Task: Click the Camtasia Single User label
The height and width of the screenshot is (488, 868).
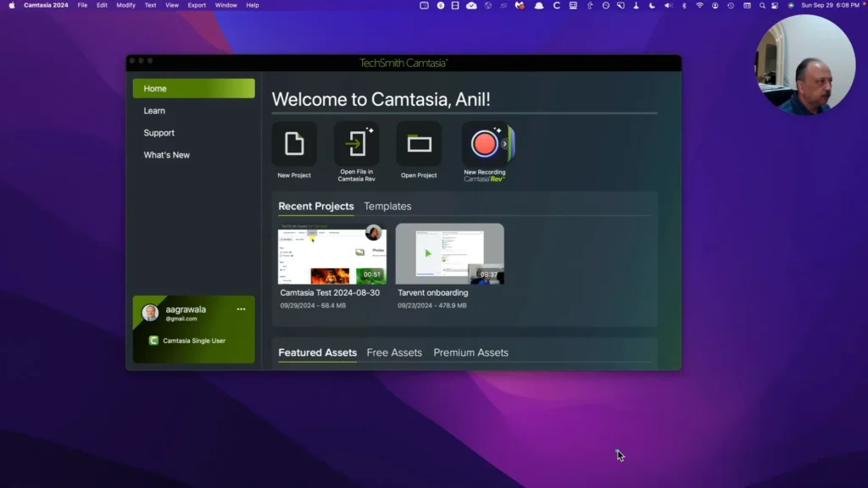Action: (194, 341)
